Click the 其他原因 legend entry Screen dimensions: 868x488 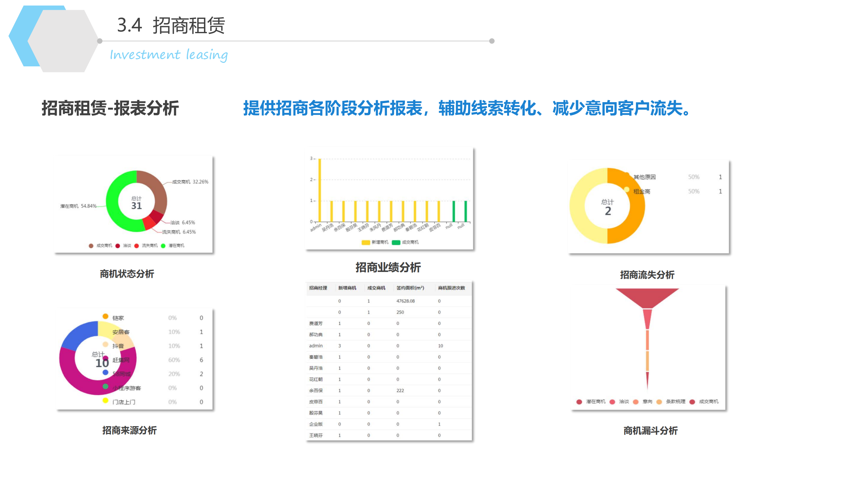(x=644, y=177)
